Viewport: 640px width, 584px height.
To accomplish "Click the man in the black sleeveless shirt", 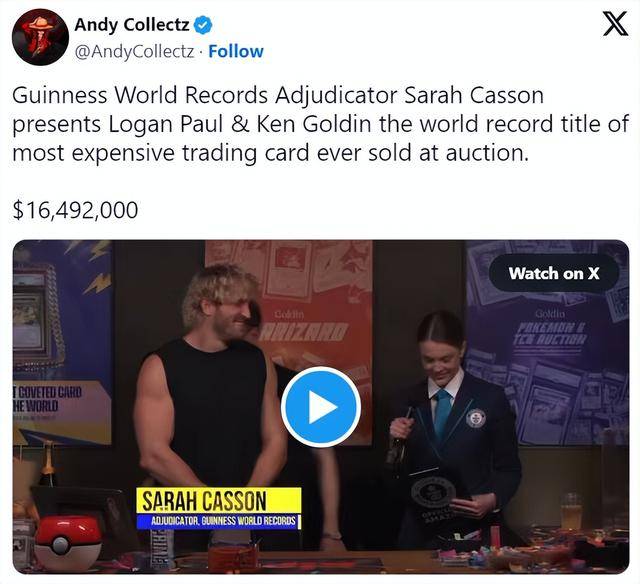I will coord(206,404).
